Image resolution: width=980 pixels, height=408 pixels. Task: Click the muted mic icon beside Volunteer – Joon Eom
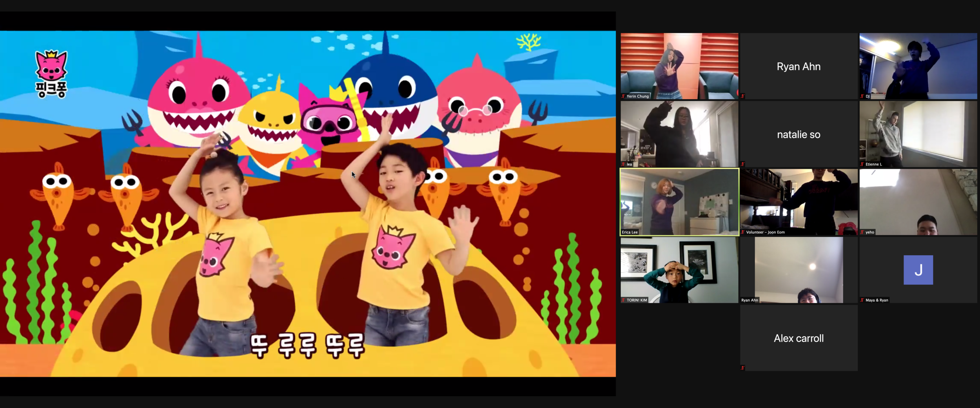[x=742, y=232]
